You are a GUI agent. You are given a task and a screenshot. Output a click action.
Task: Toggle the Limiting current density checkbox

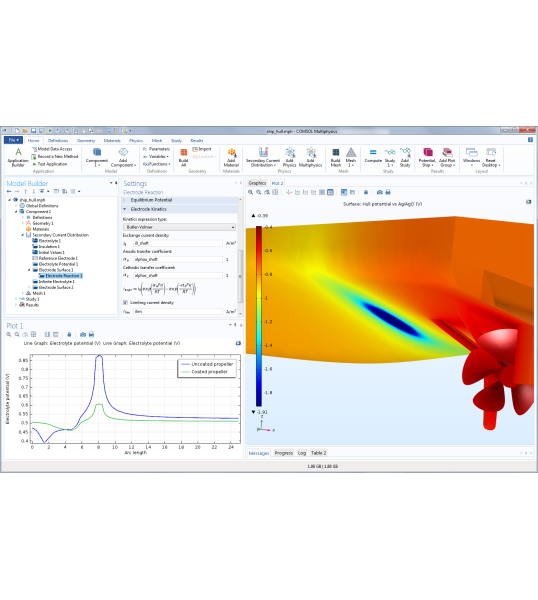[125, 303]
